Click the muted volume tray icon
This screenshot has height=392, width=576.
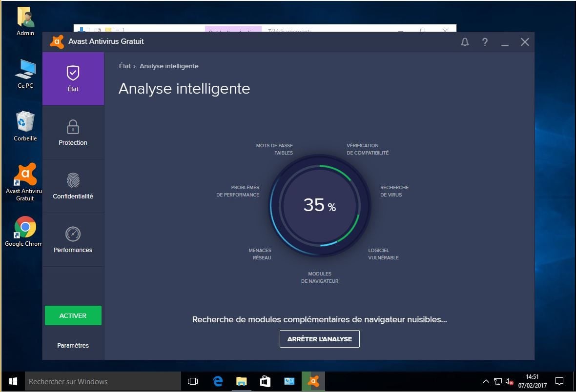509,381
